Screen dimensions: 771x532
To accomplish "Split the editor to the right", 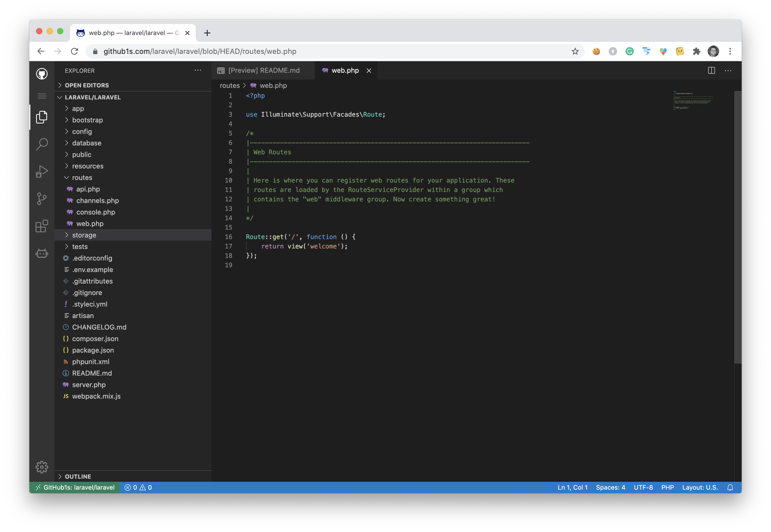I will coord(711,70).
